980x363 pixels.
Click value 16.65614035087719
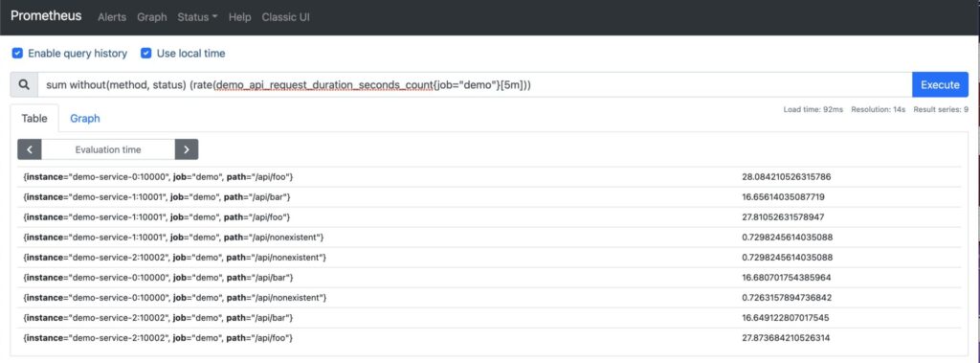coord(783,197)
